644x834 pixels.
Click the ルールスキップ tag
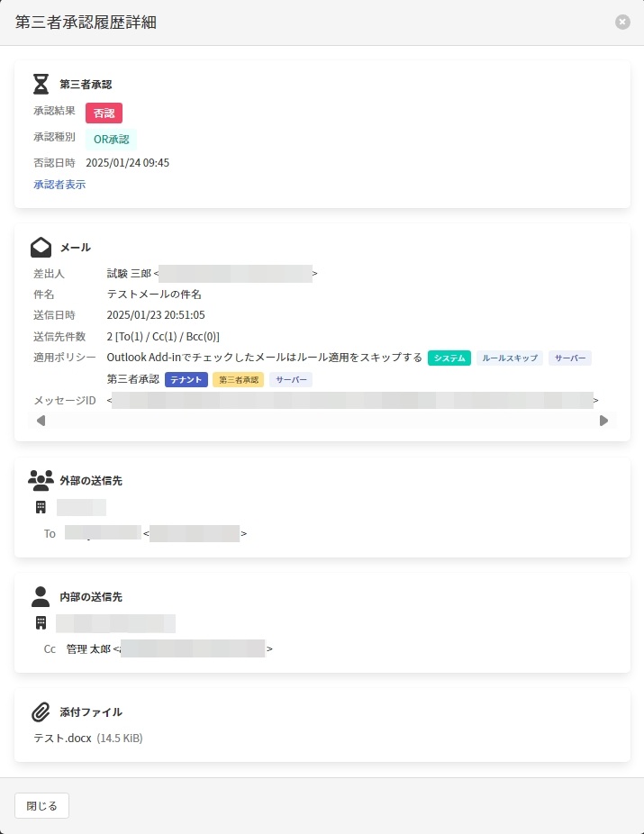point(510,358)
